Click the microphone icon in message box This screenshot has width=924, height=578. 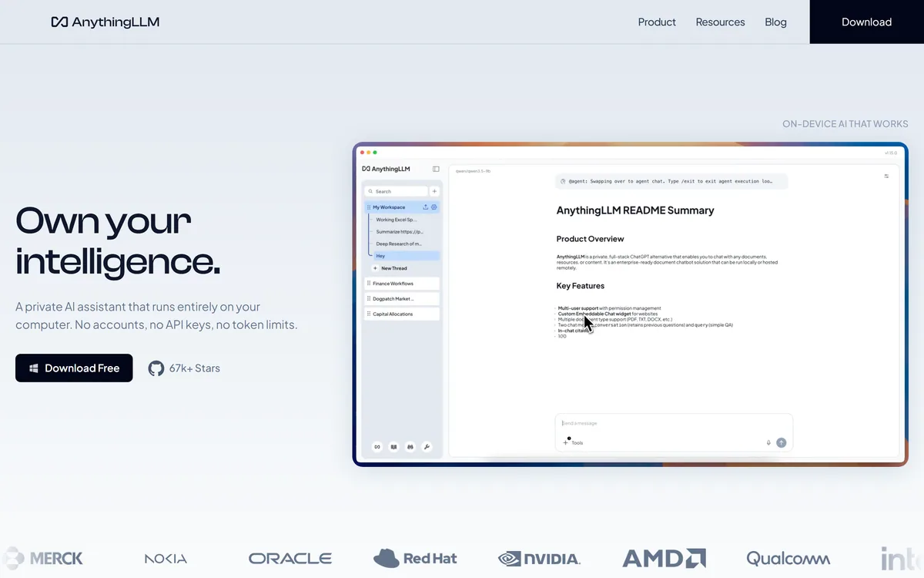(x=768, y=442)
